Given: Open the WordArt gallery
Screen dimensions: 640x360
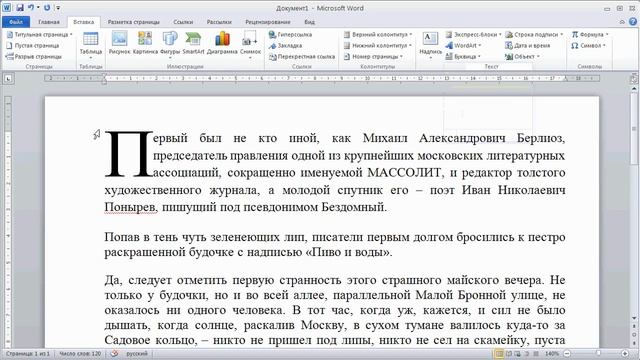Looking at the screenshot, I should tap(464, 46).
